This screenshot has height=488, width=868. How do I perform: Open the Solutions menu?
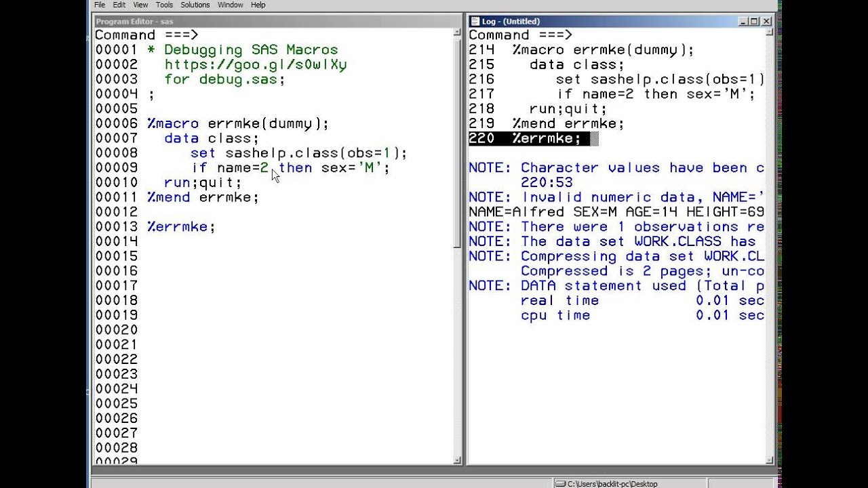[x=195, y=5]
